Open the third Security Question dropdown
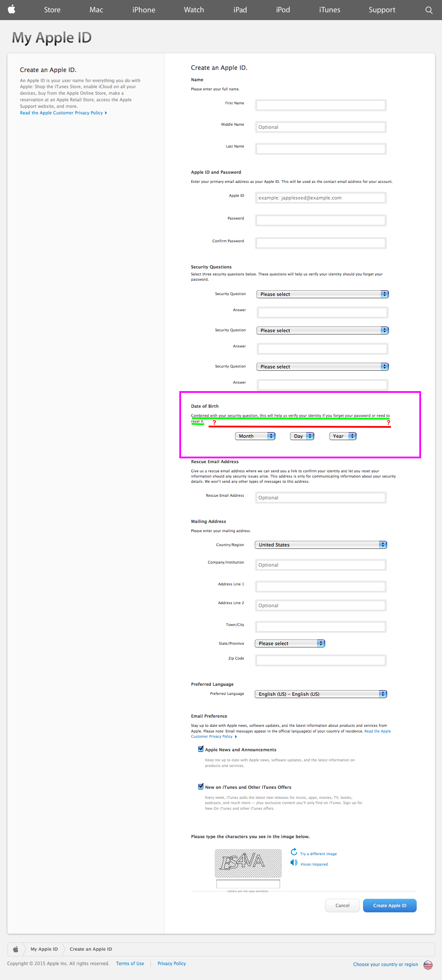Viewport: 442px width, 980px height. (x=322, y=367)
